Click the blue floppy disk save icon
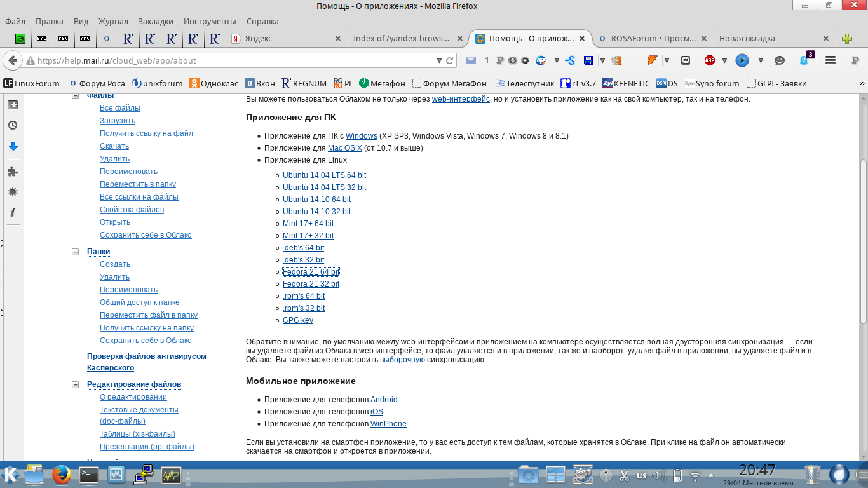The width and height of the screenshot is (868, 488). (588, 61)
